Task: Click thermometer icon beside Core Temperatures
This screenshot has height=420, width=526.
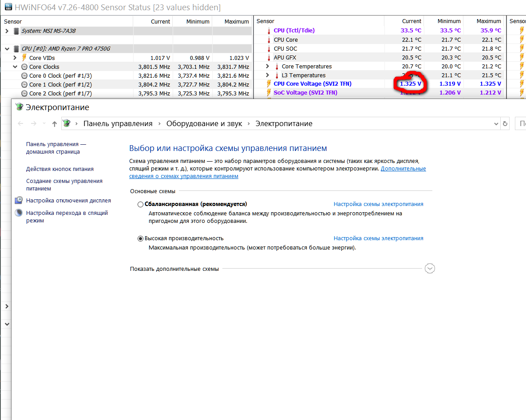Action: tap(277, 67)
